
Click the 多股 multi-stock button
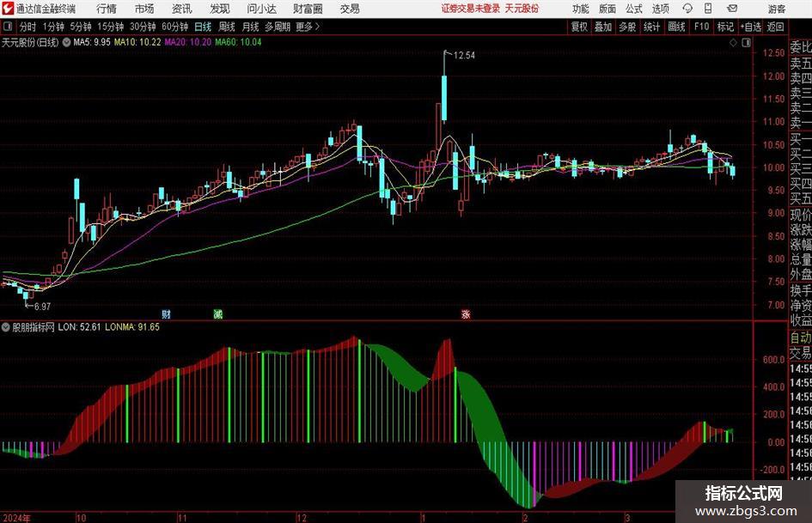[x=627, y=27]
